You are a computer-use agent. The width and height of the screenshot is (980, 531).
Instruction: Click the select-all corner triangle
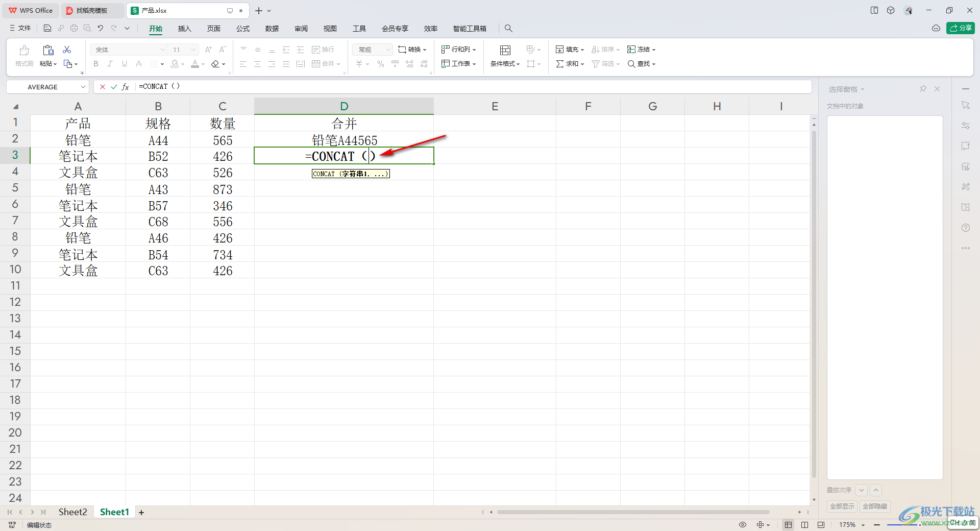click(x=16, y=106)
